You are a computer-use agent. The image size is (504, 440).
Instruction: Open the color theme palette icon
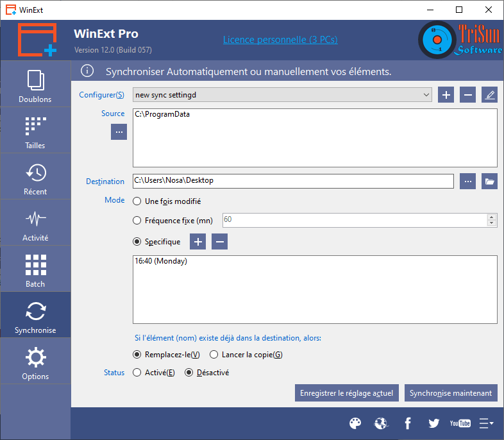point(355,423)
